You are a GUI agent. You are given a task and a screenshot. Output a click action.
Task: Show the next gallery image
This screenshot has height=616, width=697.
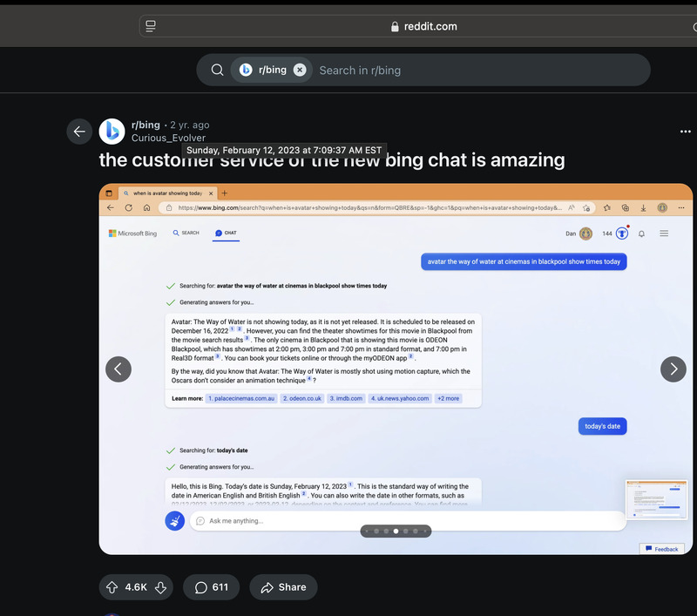click(x=673, y=369)
